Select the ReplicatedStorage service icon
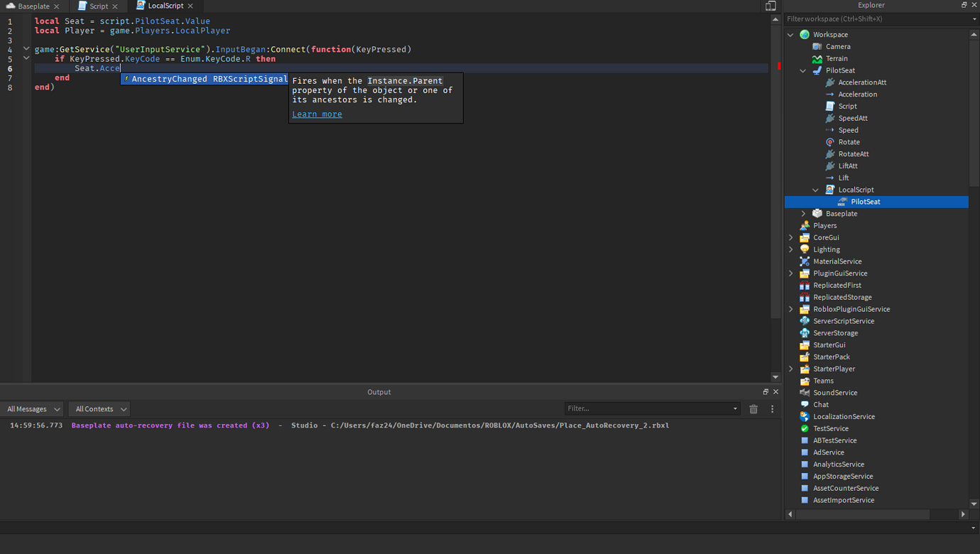The image size is (980, 554). point(805,297)
